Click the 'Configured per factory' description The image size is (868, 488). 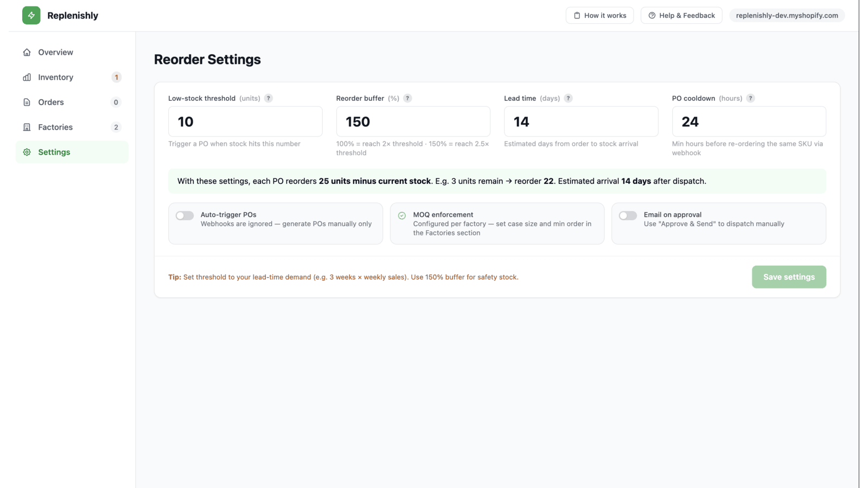point(502,228)
